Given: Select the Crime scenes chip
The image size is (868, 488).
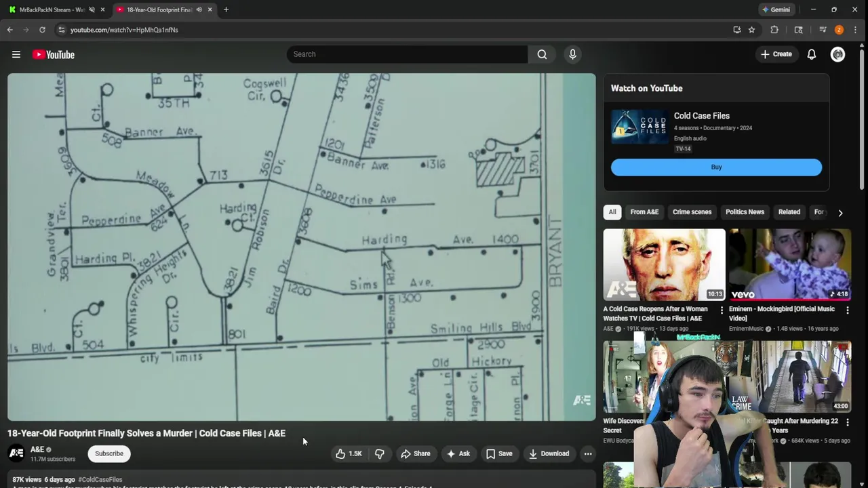Looking at the screenshot, I should [x=692, y=212].
